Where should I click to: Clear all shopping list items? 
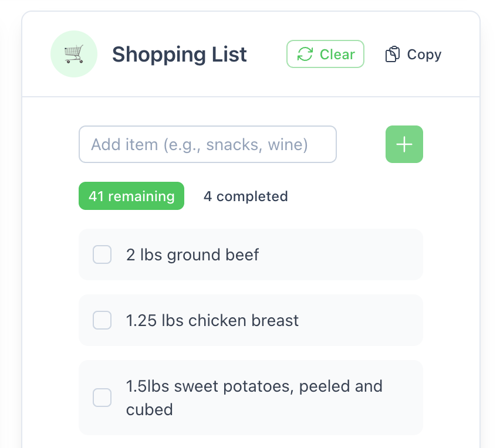(325, 54)
